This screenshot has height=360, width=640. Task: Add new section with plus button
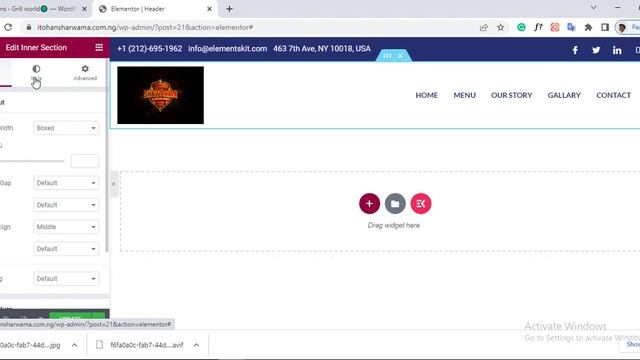pos(369,204)
